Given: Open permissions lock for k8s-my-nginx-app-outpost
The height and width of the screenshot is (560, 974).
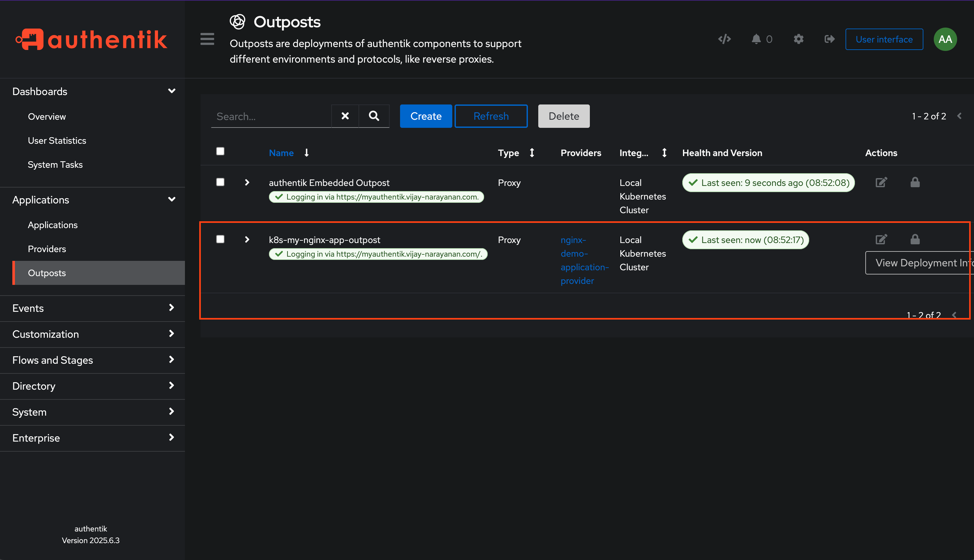Looking at the screenshot, I should 915,239.
